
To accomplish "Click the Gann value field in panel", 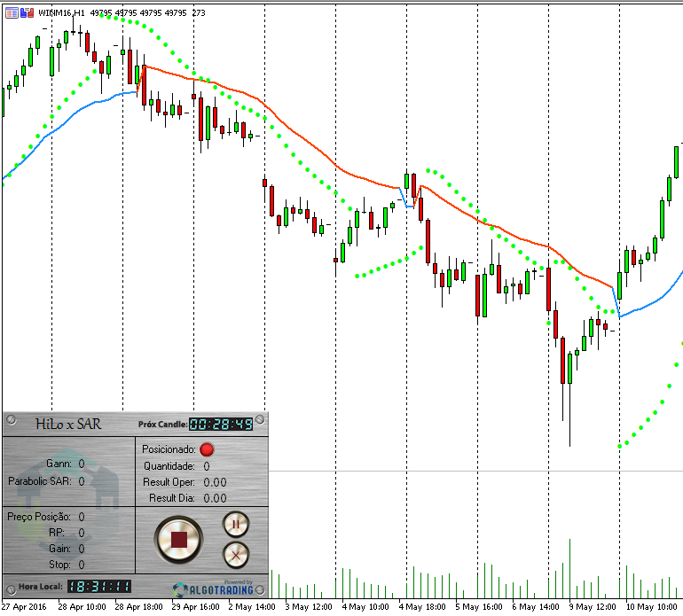I will (82, 464).
